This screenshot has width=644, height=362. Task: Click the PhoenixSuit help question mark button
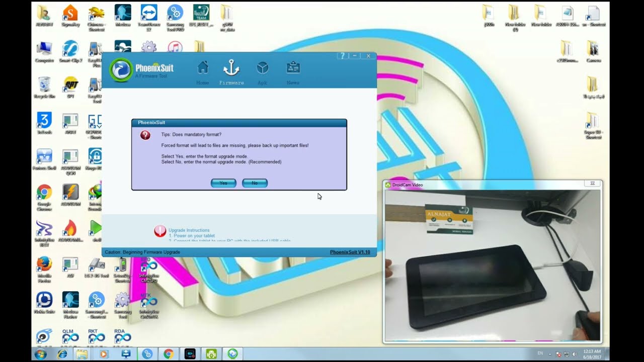point(343,56)
